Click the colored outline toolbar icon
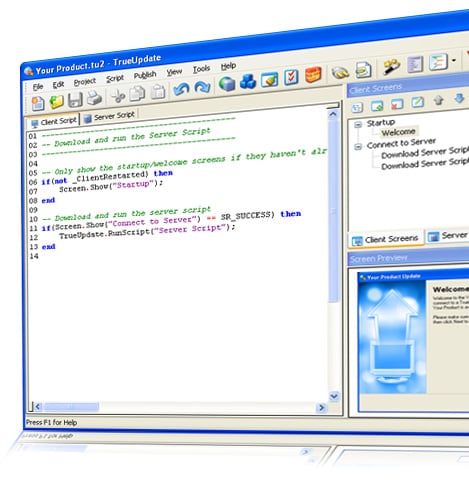469x483 pixels. coord(438,62)
